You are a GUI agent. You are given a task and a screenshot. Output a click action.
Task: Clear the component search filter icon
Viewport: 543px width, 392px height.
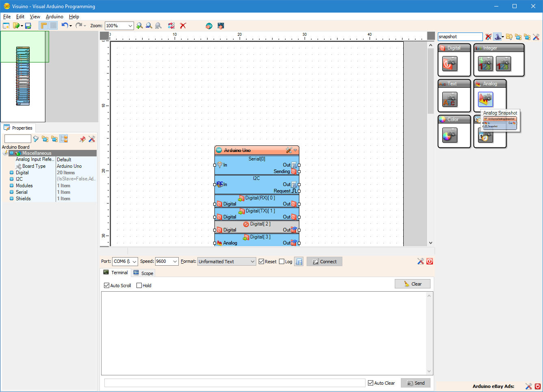(488, 37)
